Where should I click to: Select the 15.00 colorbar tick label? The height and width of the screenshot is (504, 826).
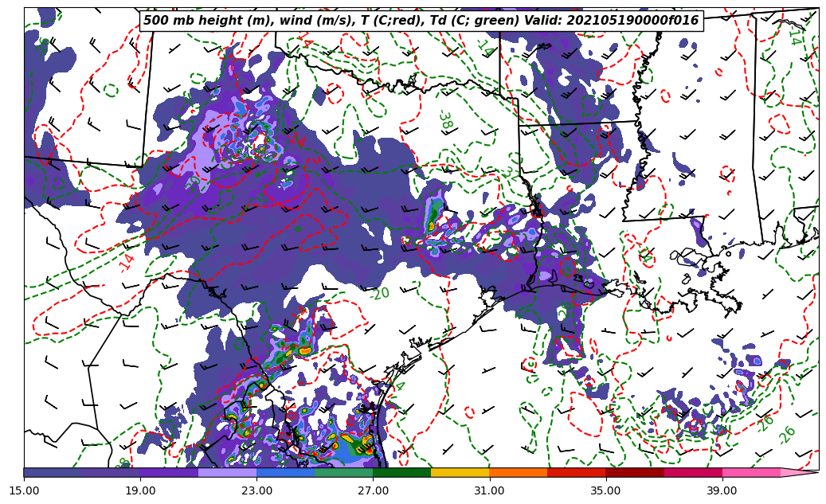coord(24,491)
